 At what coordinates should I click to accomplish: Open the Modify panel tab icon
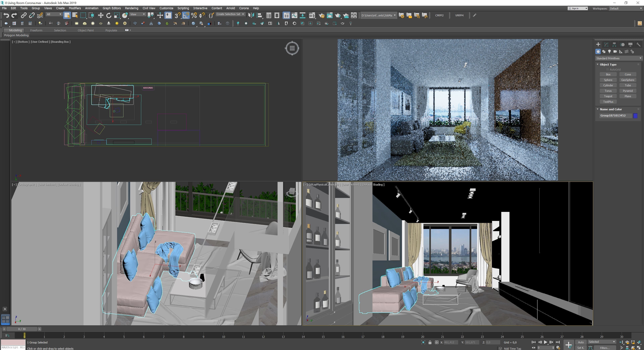pyautogui.click(x=606, y=44)
